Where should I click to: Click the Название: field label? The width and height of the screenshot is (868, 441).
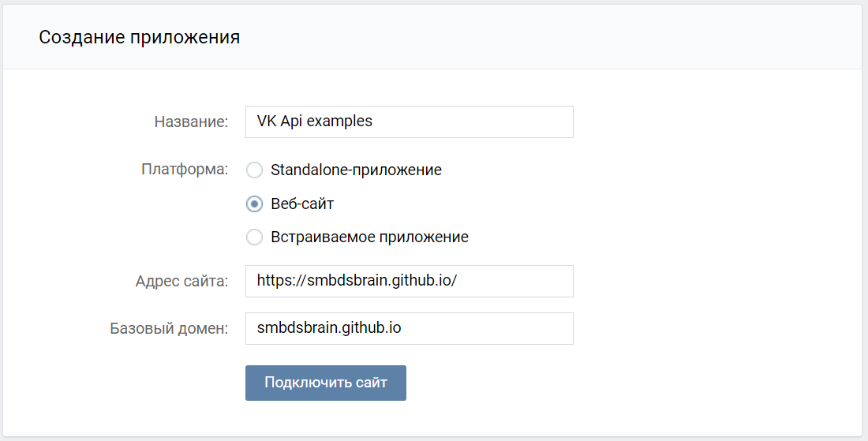[191, 121]
